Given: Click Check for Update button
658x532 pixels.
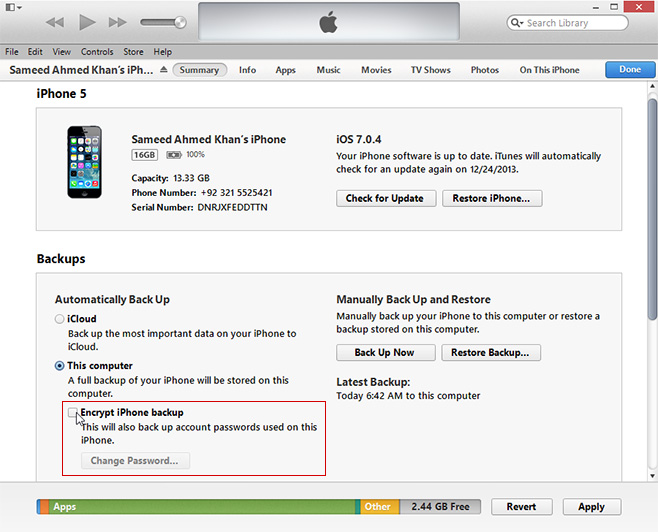Looking at the screenshot, I should click(386, 198).
